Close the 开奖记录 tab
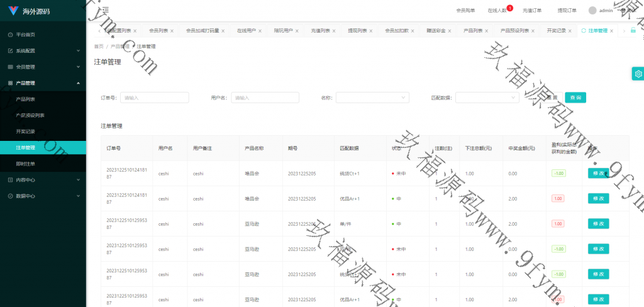 point(570,31)
